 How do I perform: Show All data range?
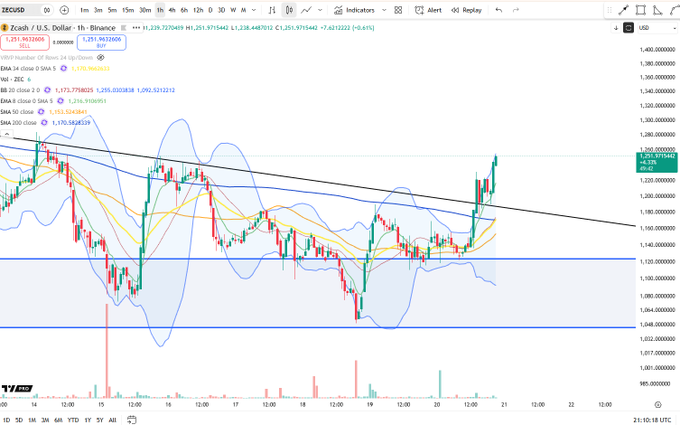112,420
